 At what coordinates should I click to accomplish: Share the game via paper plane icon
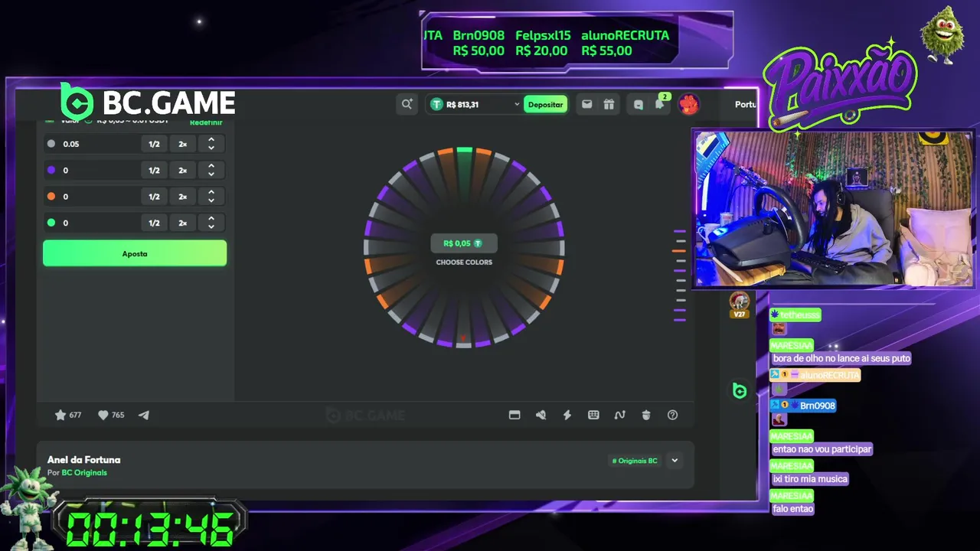point(144,415)
